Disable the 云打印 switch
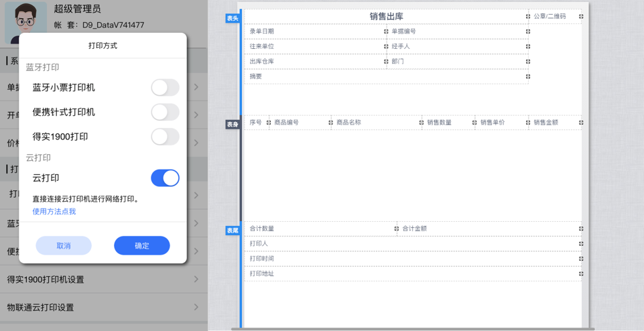The height and width of the screenshot is (331, 644). [165, 178]
